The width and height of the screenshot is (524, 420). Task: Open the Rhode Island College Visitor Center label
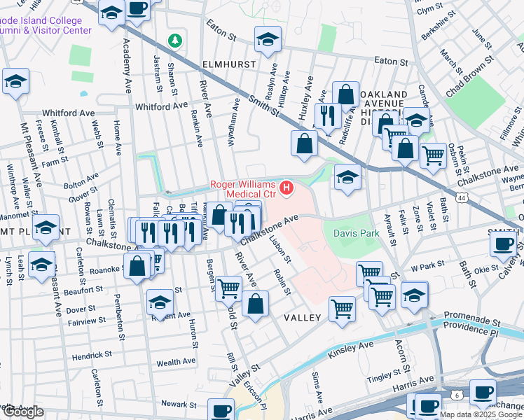coord(45,25)
